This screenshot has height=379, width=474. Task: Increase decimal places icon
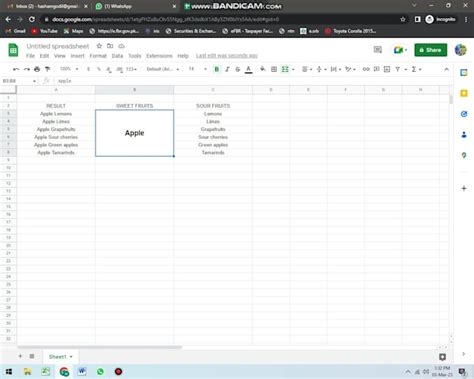point(119,69)
